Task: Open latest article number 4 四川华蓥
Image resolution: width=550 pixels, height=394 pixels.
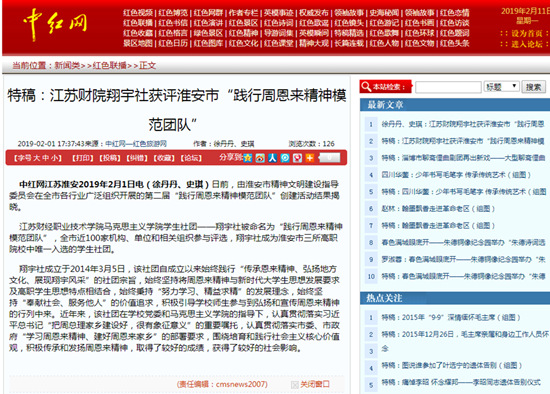Action: 456,174
